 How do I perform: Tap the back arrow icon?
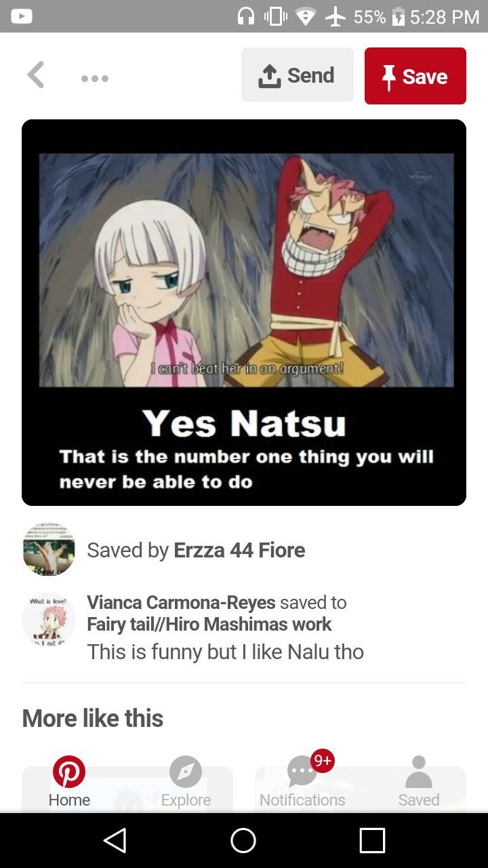click(x=36, y=75)
